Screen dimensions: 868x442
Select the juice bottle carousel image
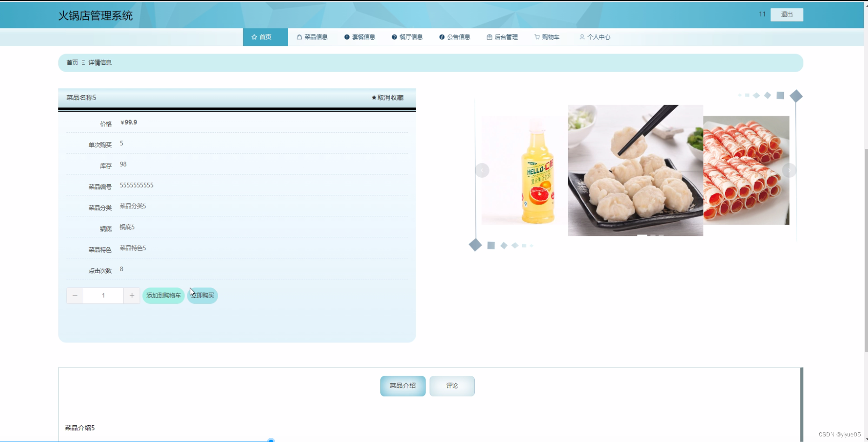tap(524, 170)
